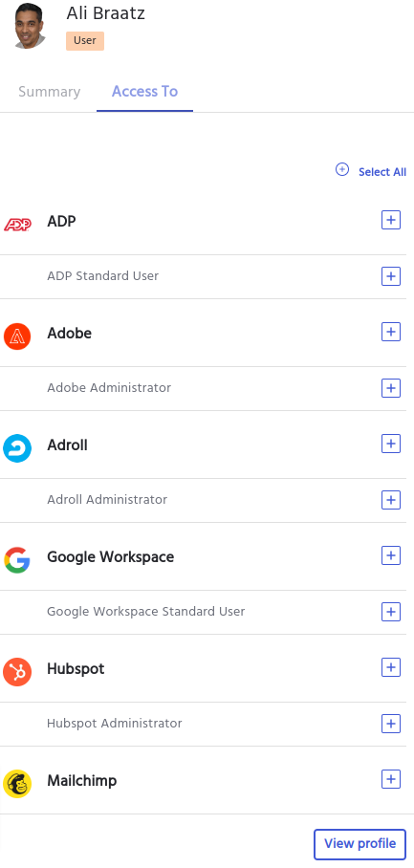
Task: Toggle plus for ADP Standard User
Action: tap(391, 276)
